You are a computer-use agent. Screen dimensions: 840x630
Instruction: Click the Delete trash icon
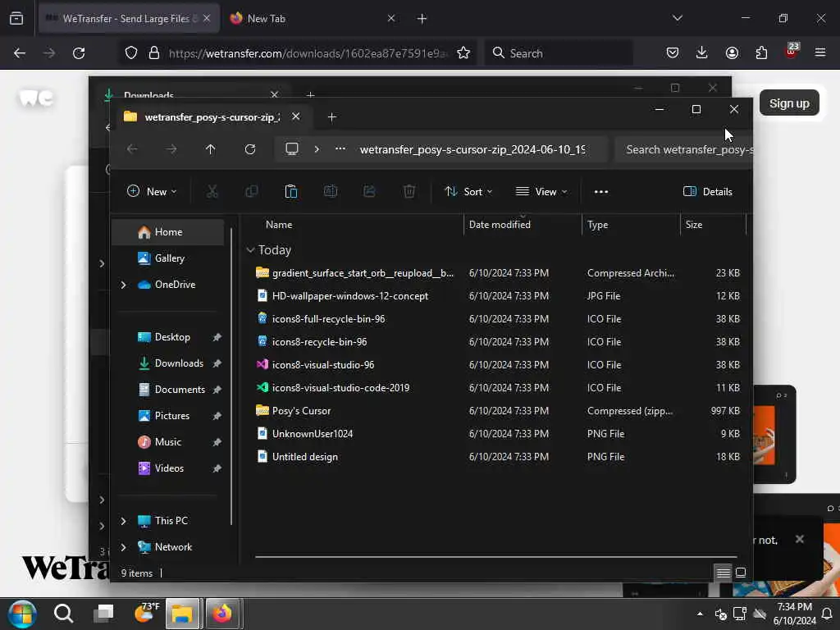pyautogui.click(x=409, y=191)
